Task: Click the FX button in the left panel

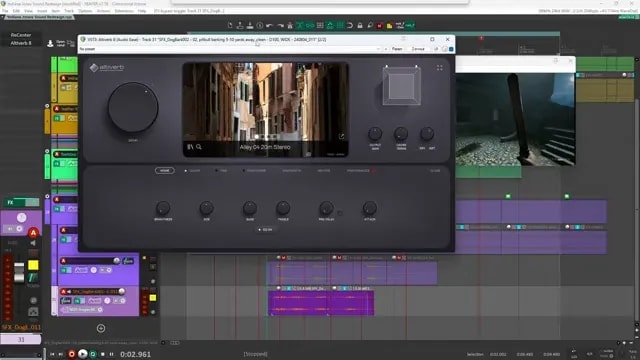Action: [x=11, y=202]
